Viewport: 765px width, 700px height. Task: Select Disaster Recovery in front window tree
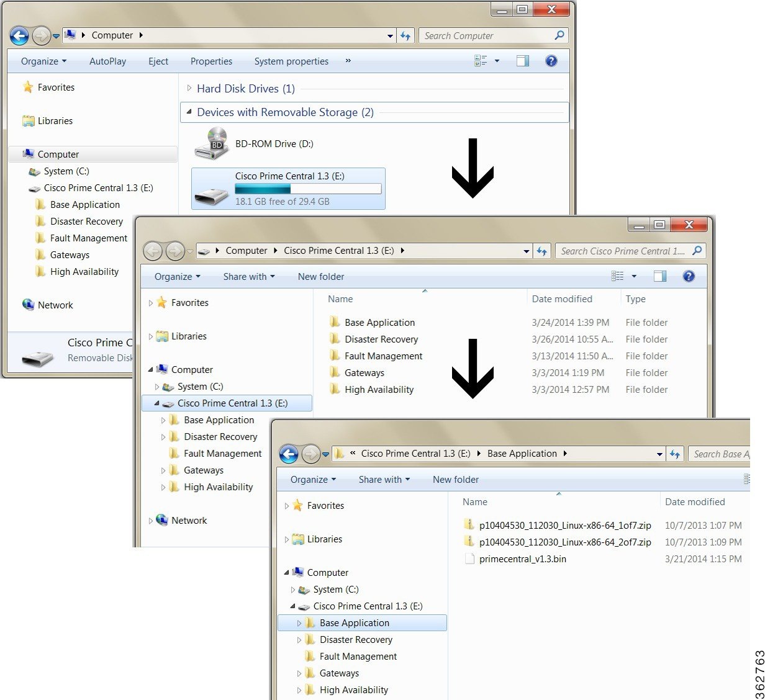[x=356, y=639]
